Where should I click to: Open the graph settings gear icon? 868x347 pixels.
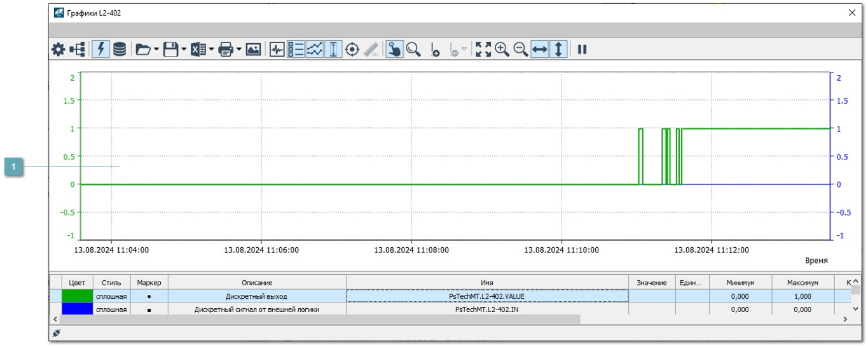pos(59,50)
